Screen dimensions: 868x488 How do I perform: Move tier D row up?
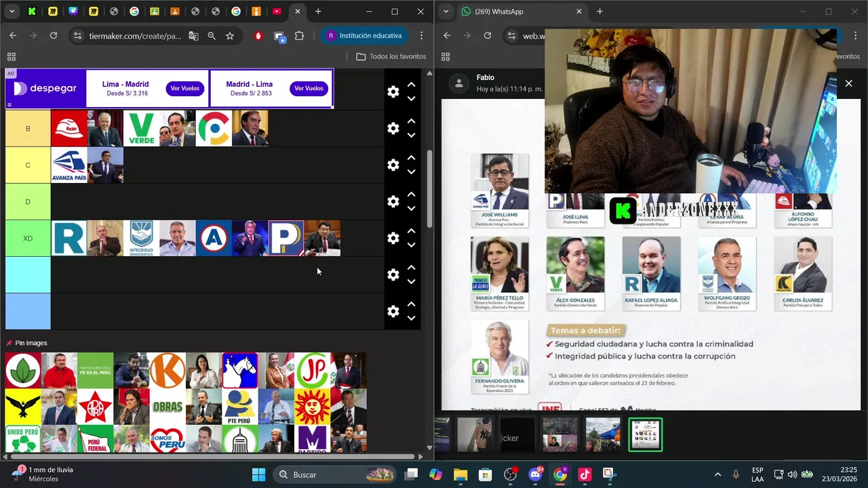[411, 195]
